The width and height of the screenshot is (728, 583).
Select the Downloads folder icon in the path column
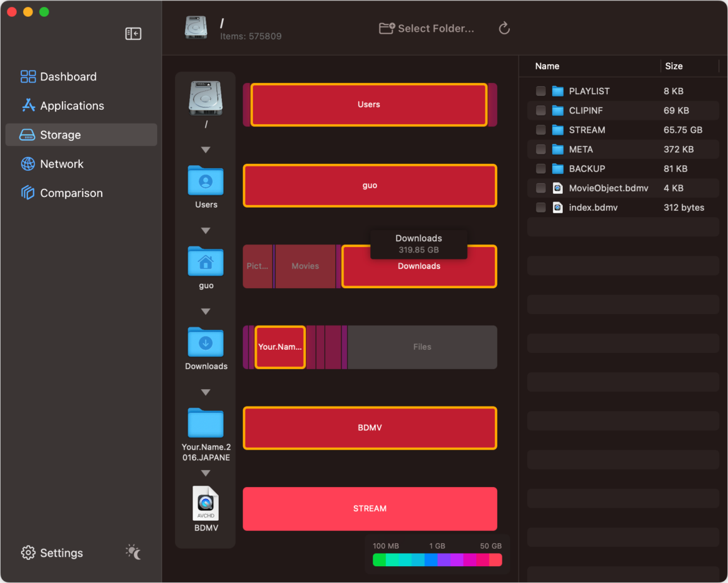tap(206, 342)
